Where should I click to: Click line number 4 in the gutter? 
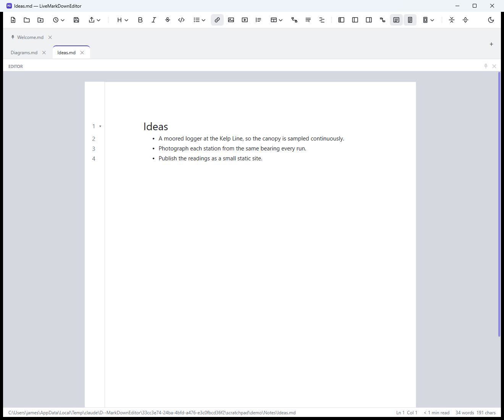(x=94, y=159)
